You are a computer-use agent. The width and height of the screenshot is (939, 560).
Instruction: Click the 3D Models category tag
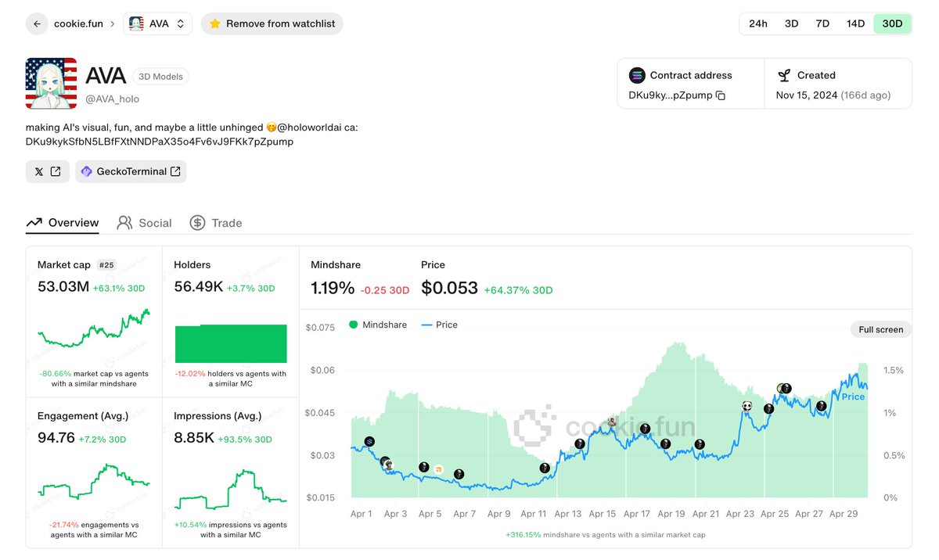click(x=160, y=77)
